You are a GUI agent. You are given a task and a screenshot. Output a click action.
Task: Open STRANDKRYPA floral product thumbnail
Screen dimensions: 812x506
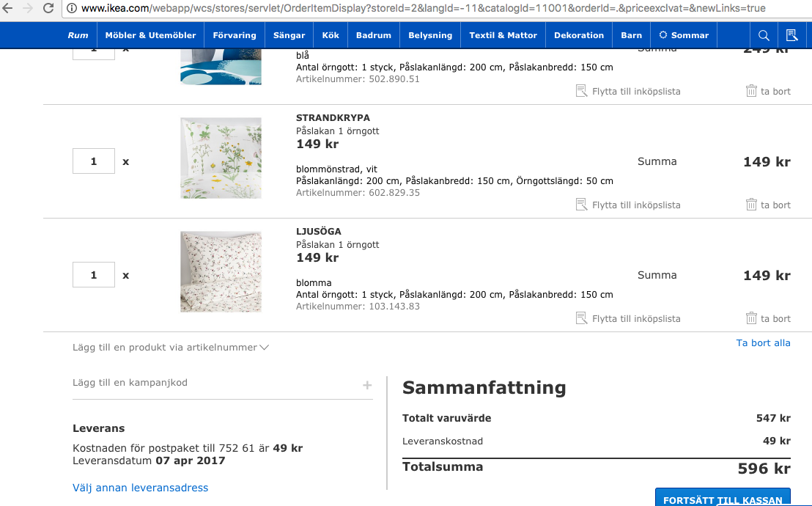pyautogui.click(x=221, y=158)
